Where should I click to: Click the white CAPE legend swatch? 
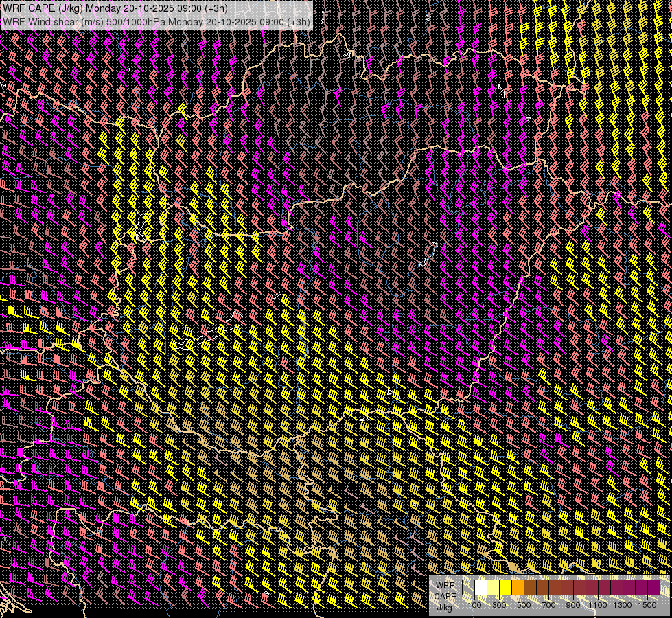click(x=480, y=588)
